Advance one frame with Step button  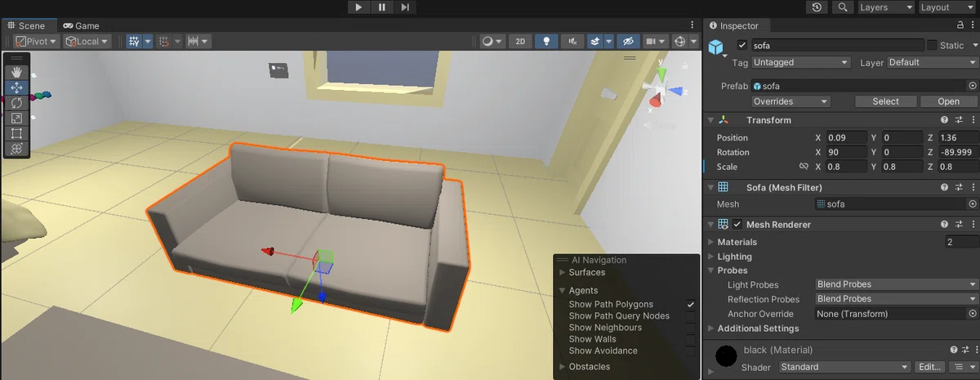tap(404, 7)
